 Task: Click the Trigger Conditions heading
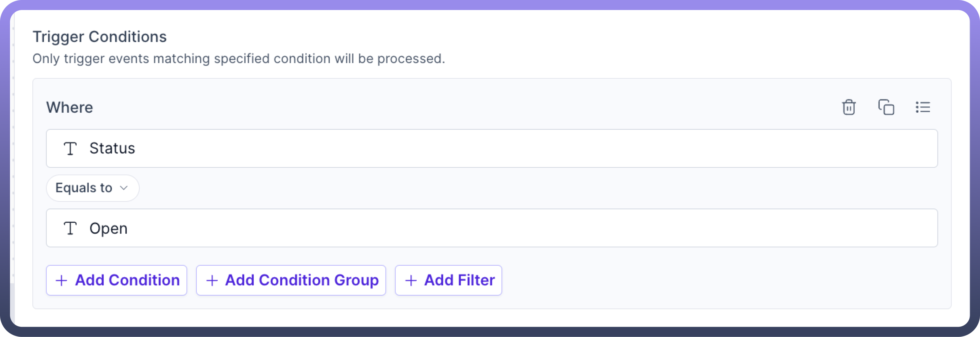pyautogui.click(x=100, y=37)
